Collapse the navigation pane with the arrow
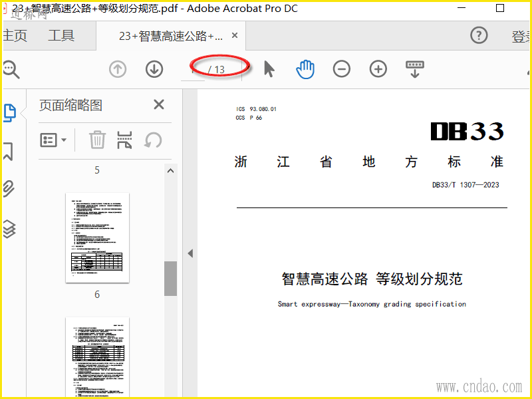The width and height of the screenshot is (532, 399). tap(190, 253)
